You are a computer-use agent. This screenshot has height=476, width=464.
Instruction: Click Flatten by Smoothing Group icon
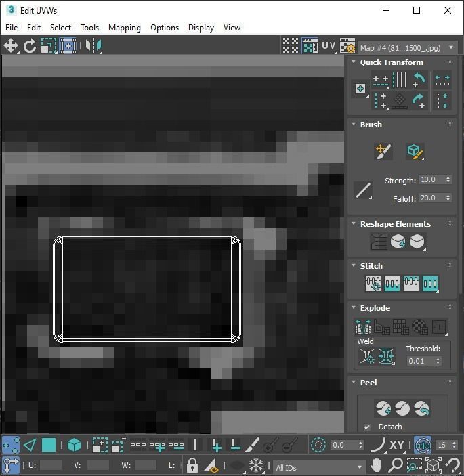pyautogui.click(x=401, y=326)
